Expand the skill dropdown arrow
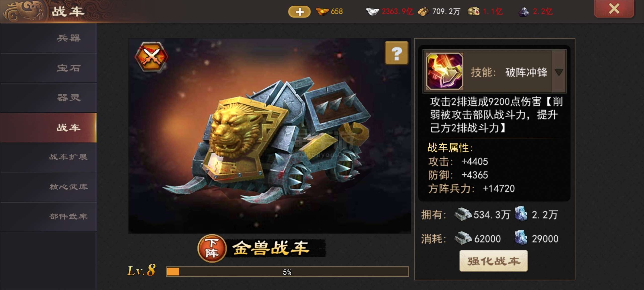 pyautogui.click(x=559, y=72)
